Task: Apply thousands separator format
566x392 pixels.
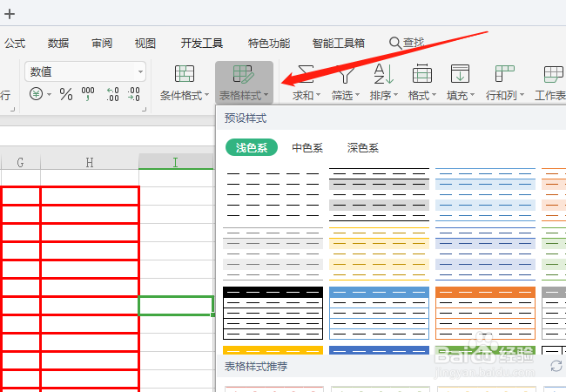Action: pos(88,94)
